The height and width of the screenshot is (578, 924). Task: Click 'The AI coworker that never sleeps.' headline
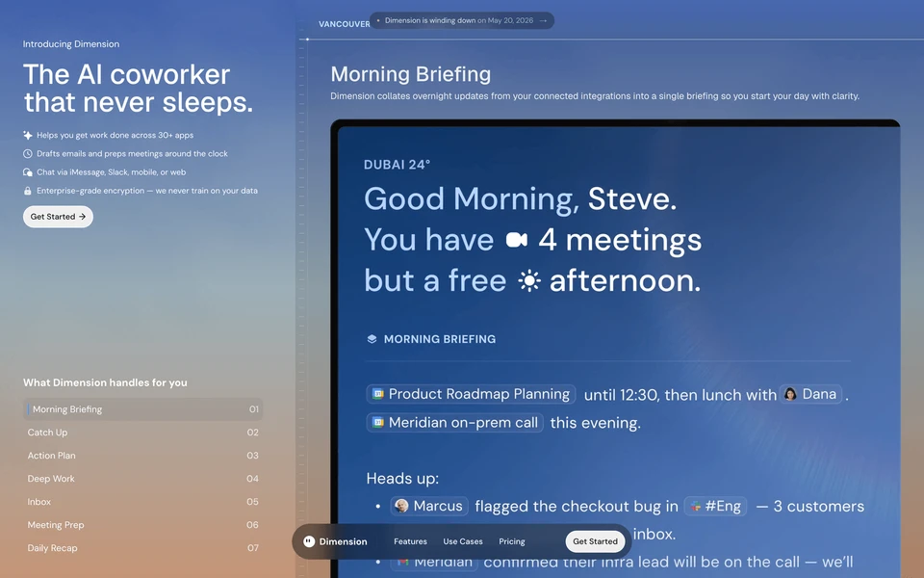point(139,89)
